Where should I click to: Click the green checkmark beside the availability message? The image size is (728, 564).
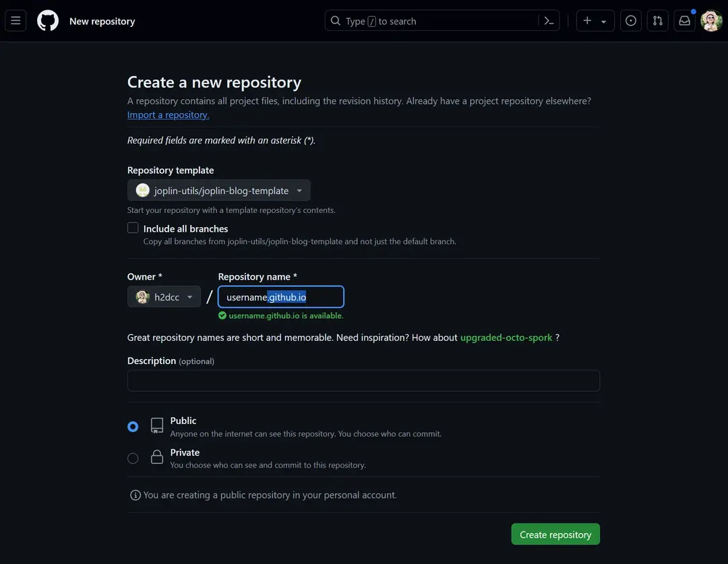point(222,315)
